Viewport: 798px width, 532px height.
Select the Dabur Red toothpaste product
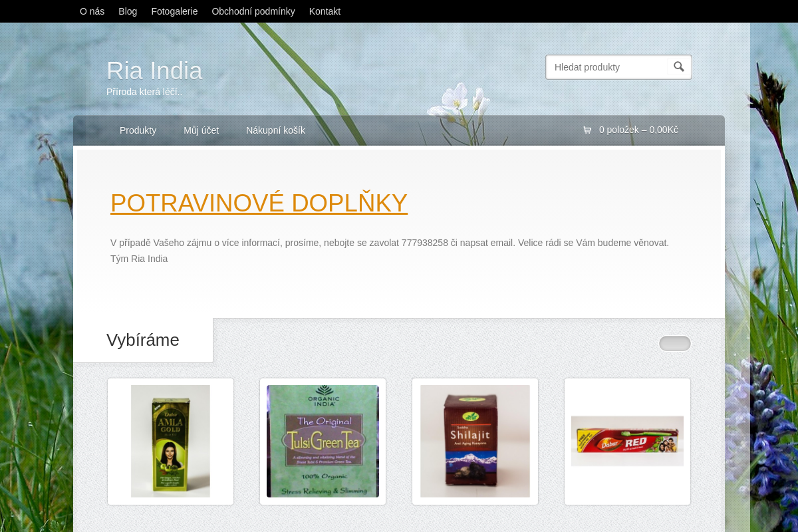point(627,441)
